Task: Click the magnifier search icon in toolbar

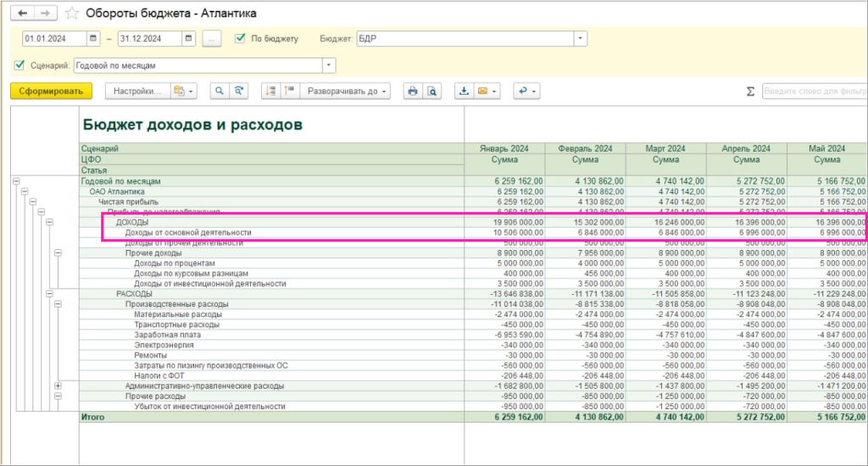Action: tap(219, 91)
